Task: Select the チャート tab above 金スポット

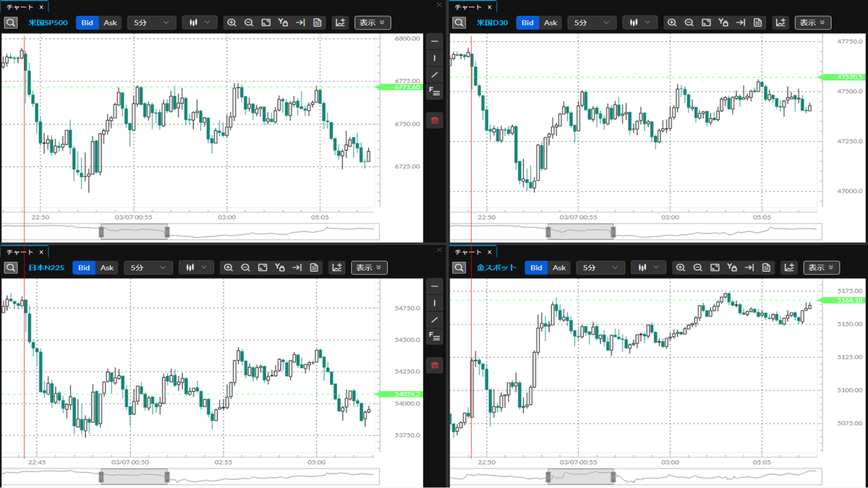Action: tap(467, 252)
